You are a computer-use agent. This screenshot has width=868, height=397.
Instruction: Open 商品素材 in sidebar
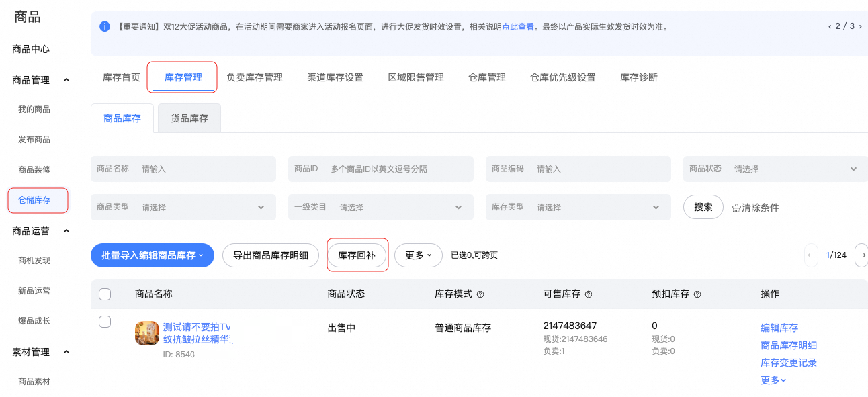pos(34,382)
